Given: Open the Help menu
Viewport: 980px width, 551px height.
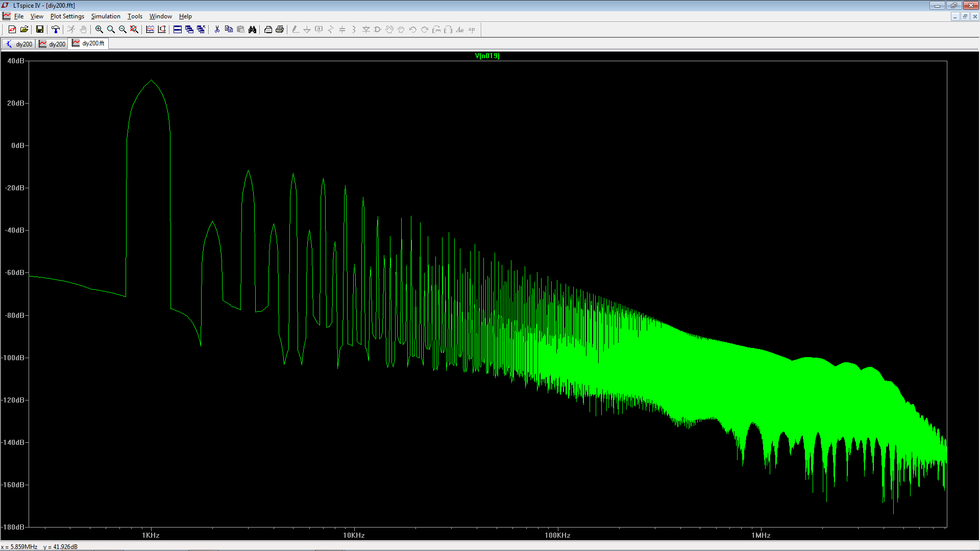Looking at the screenshot, I should pyautogui.click(x=185, y=16).
